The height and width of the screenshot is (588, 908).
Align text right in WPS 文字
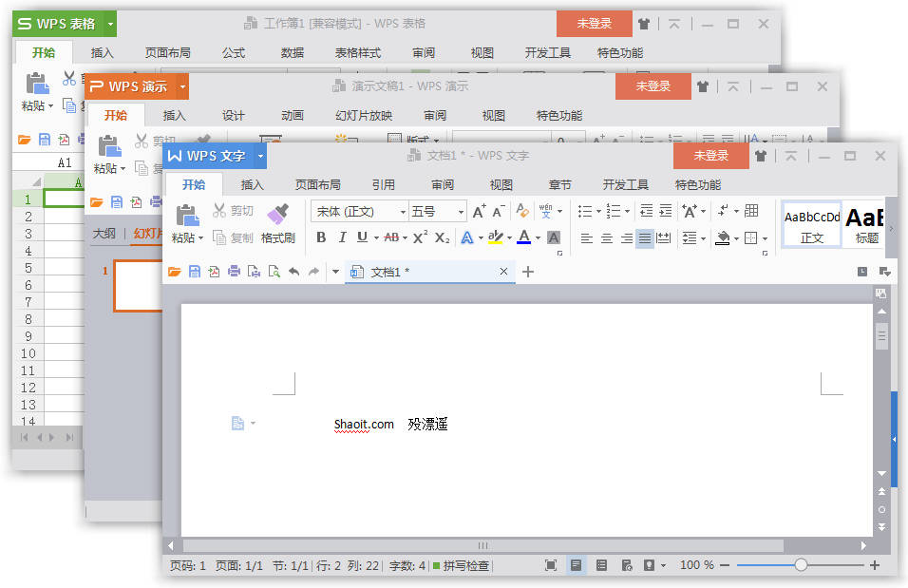[x=626, y=238]
